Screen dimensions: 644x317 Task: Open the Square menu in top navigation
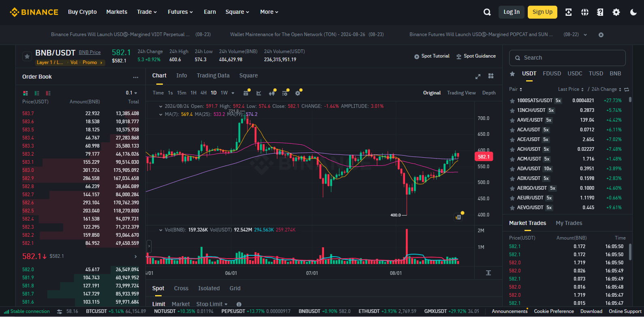pos(237,12)
